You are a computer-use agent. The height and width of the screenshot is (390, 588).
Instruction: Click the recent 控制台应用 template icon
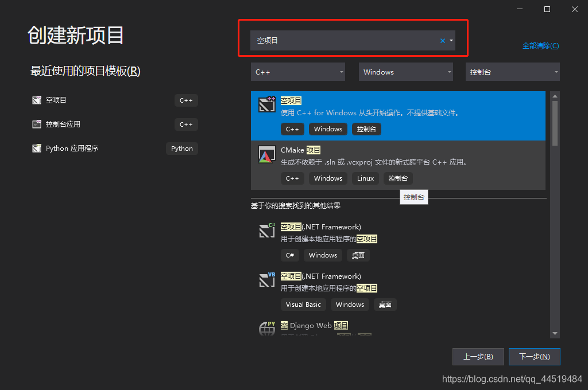[37, 124]
